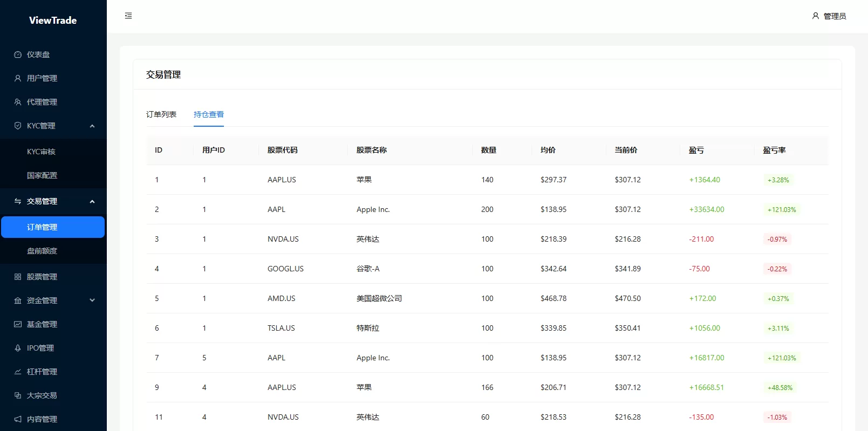The image size is (868, 431).
Task: Open the 仪表盘 menu item
Action: click(53, 54)
